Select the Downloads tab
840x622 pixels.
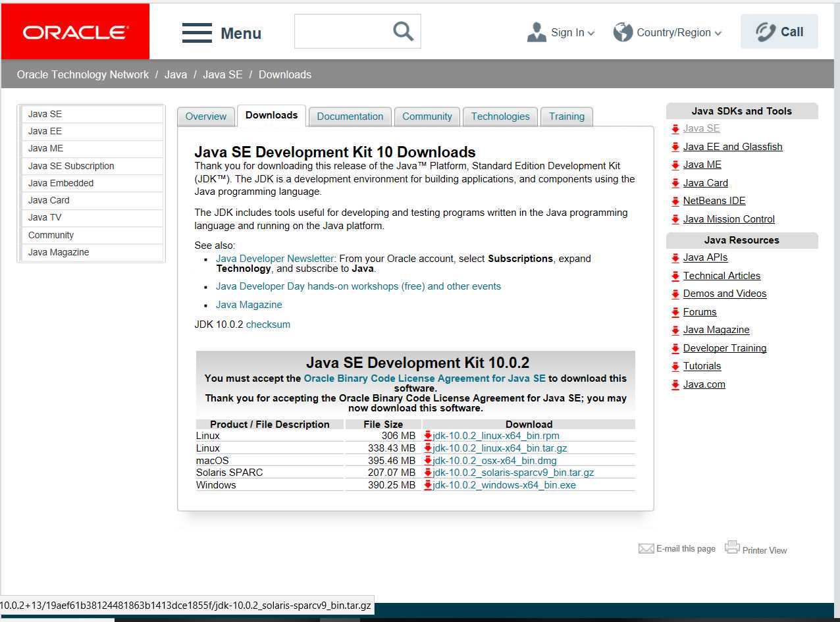pos(271,115)
